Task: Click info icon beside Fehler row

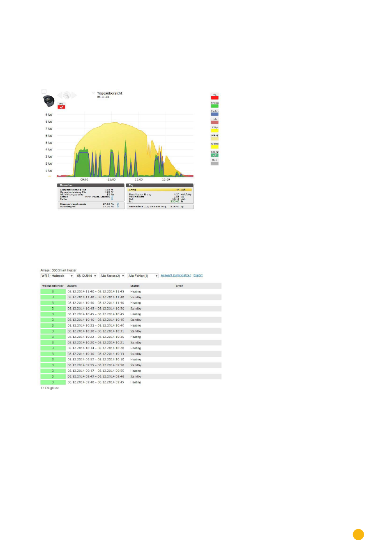Action: point(112,199)
